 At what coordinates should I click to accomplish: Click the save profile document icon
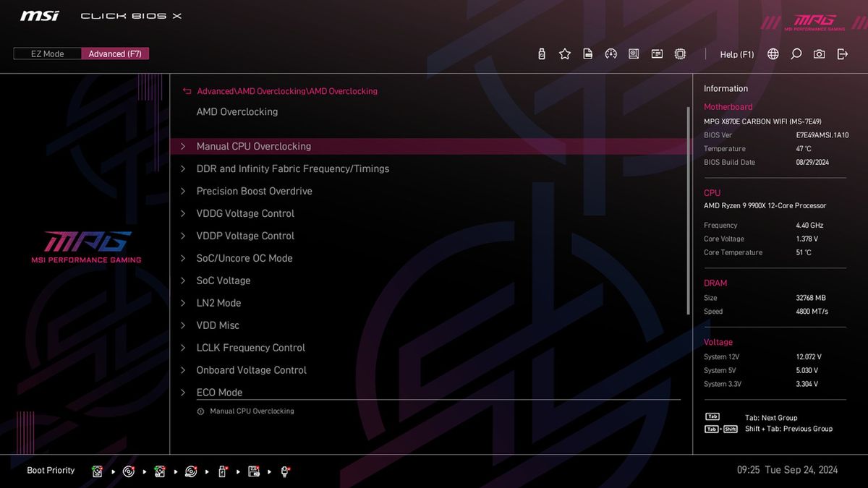588,54
